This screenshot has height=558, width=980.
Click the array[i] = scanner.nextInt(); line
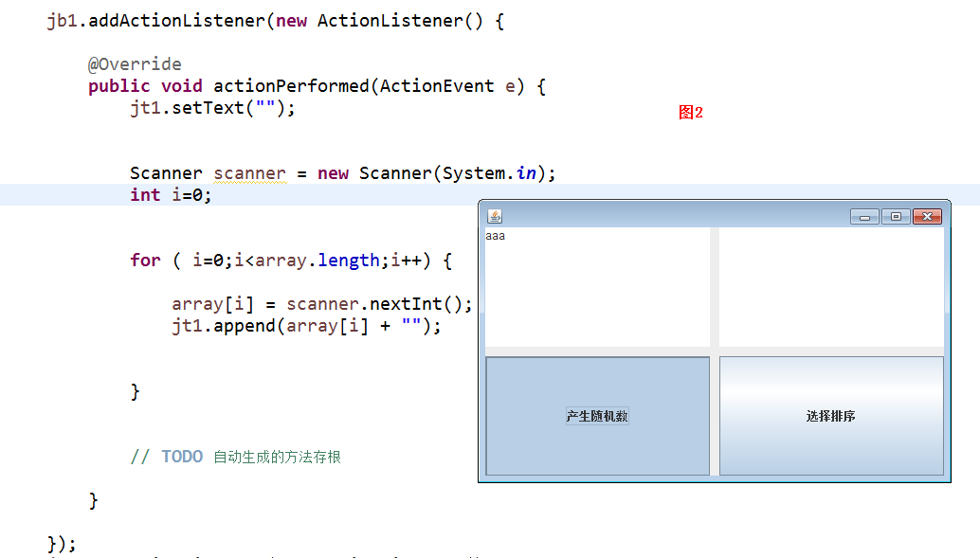tap(322, 304)
